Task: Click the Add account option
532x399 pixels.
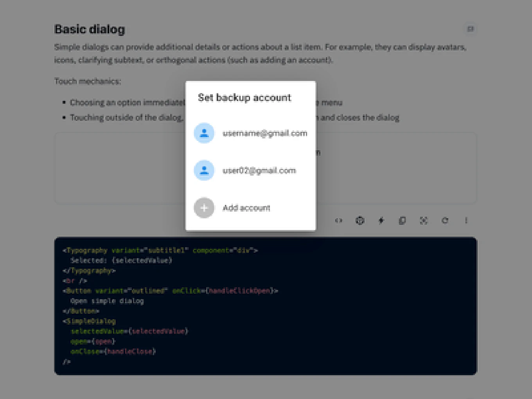Action: [x=250, y=208]
